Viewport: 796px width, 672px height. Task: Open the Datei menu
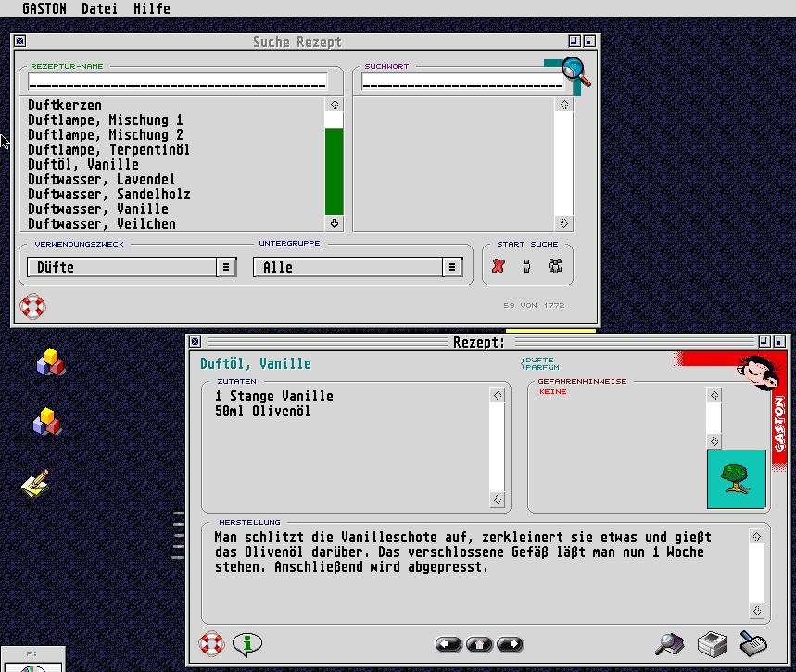point(99,8)
